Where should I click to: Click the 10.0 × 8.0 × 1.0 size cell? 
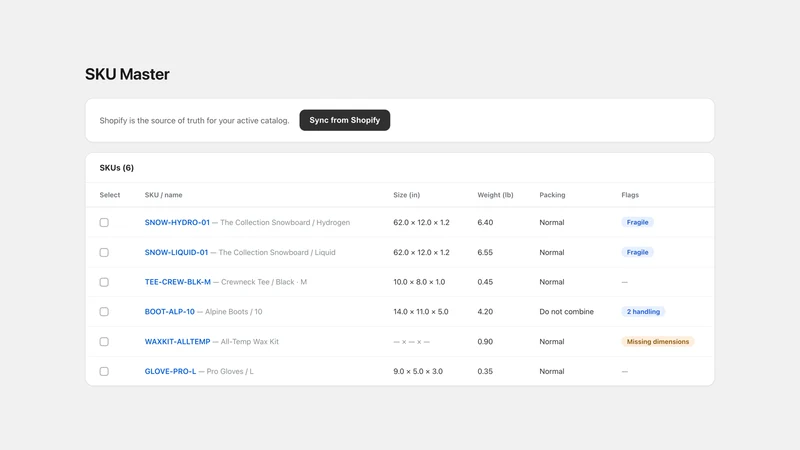pos(419,282)
